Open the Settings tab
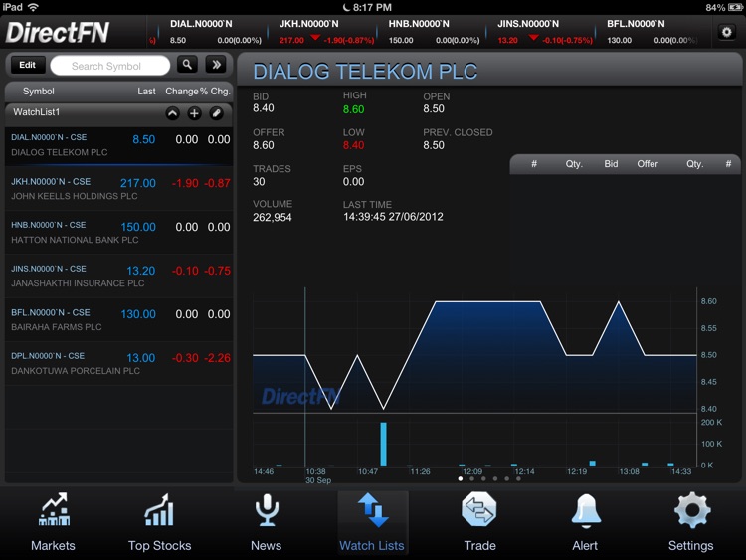This screenshot has height=560, width=746. 691,522
